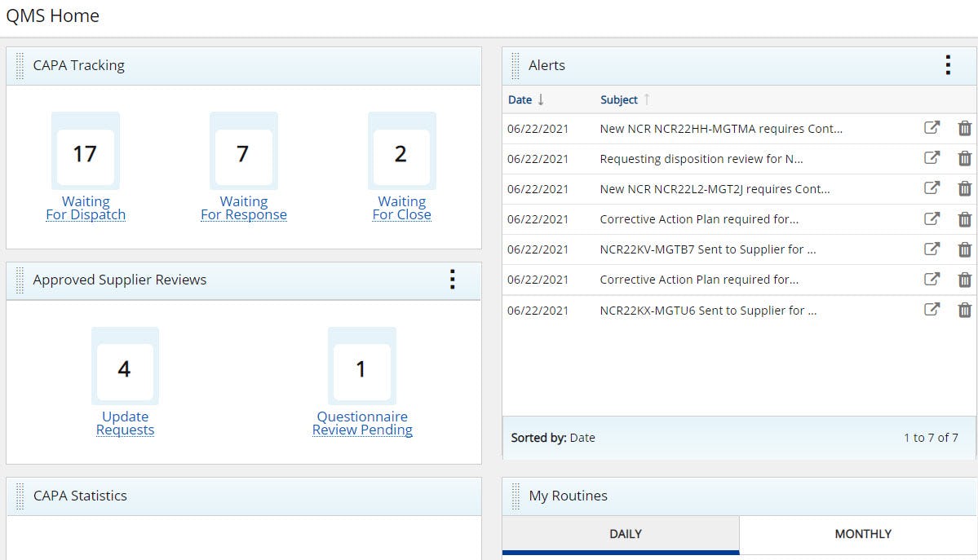The image size is (978, 560).
Task: Delete the NCR22KX-MGTU6 alert
Action: pos(964,310)
